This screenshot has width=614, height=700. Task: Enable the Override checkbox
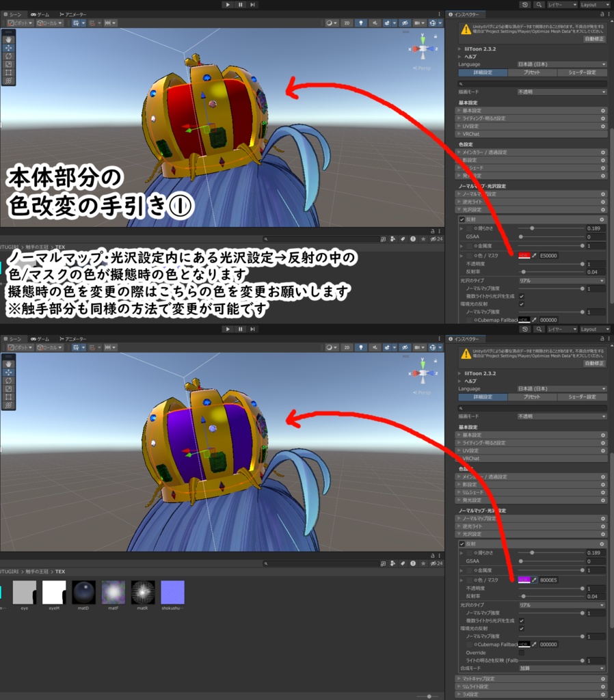(x=522, y=653)
